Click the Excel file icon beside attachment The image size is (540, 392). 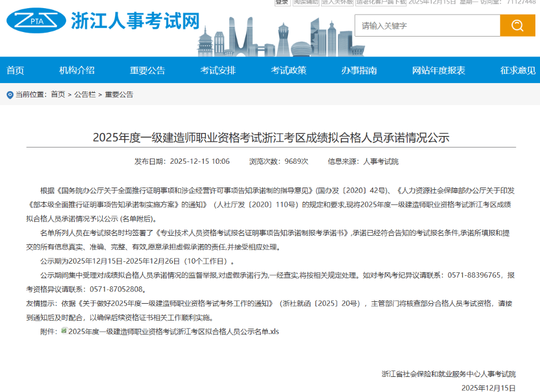(64, 331)
